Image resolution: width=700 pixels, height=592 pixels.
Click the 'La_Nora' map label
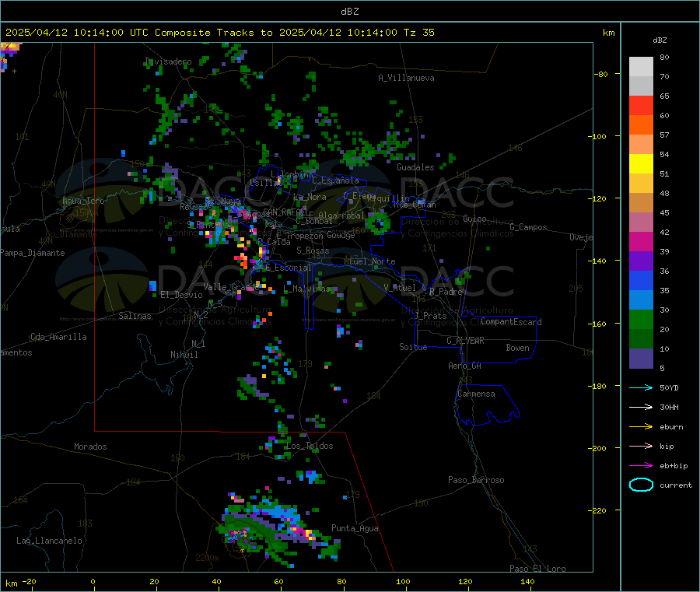pos(310,197)
